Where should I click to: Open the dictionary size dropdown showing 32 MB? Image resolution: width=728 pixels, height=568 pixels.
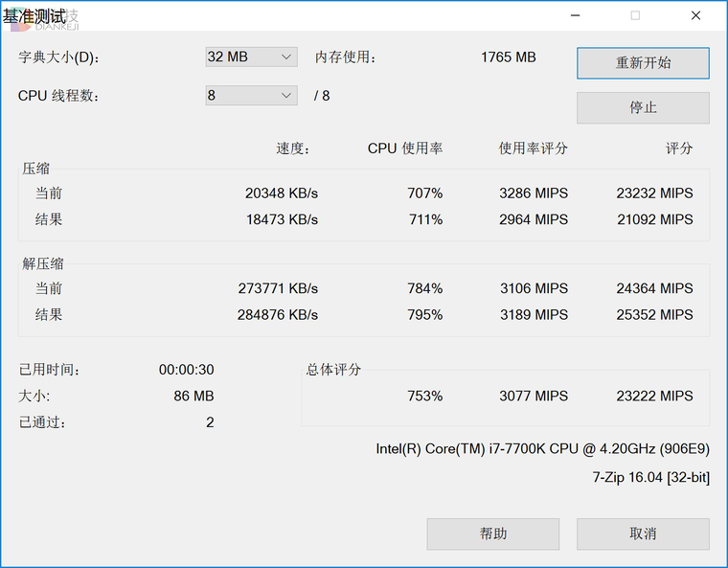251,57
